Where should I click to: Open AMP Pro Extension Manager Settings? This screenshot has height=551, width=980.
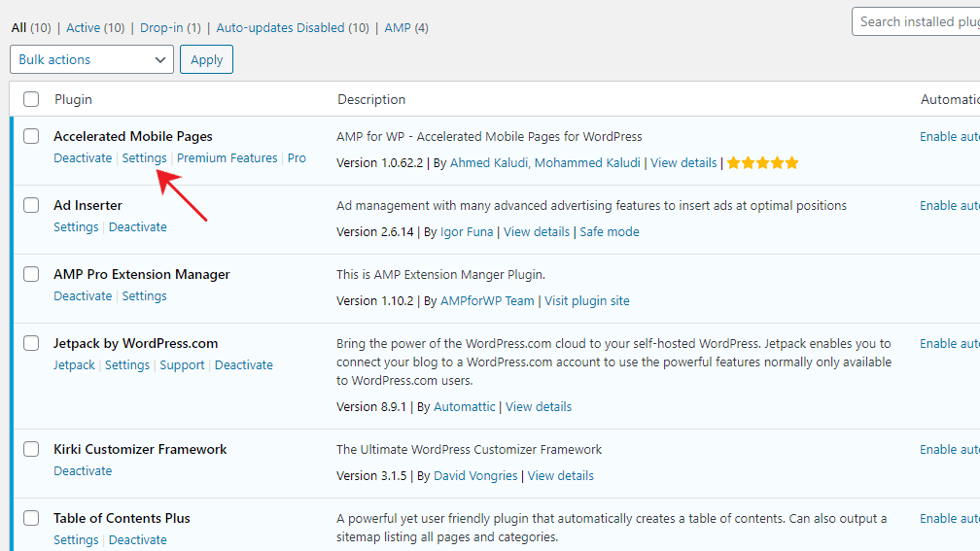(144, 296)
